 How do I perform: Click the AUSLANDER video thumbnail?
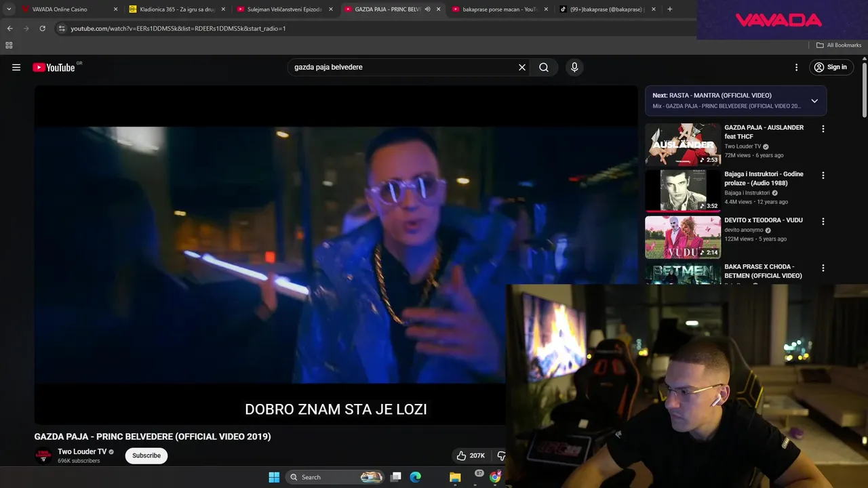coord(683,144)
